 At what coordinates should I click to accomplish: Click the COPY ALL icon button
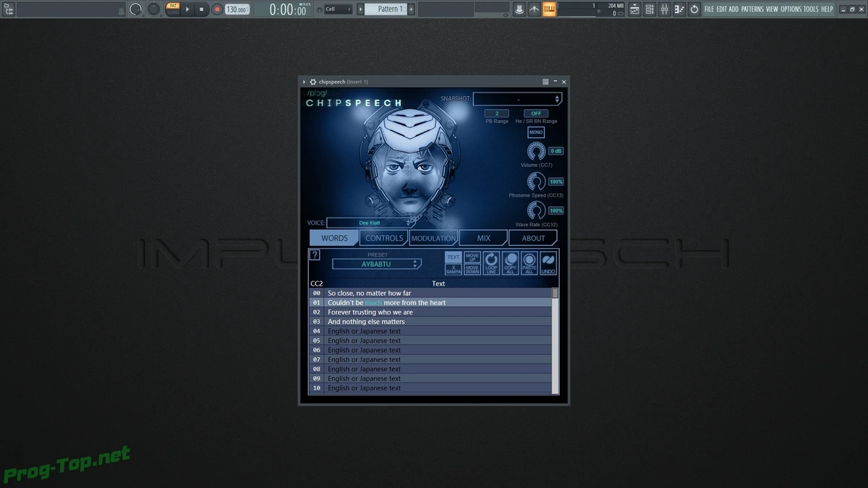click(x=511, y=263)
